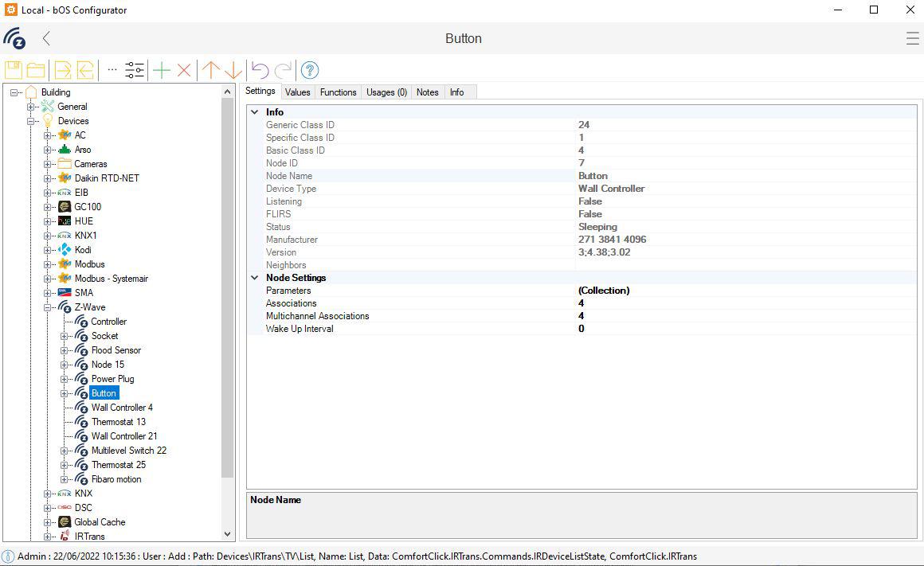Click the Arso tree node icon

pos(65,150)
